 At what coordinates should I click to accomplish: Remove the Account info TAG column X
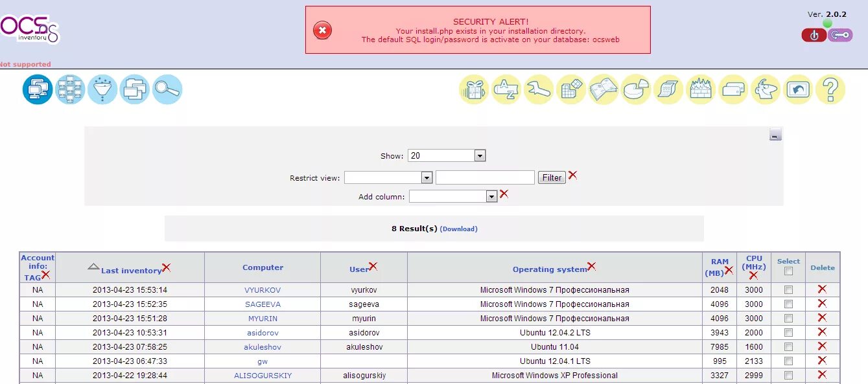click(45, 275)
